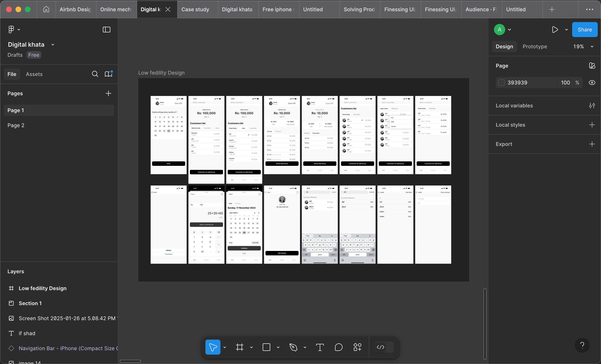Select Page 2 in pages list

coord(16,125)
